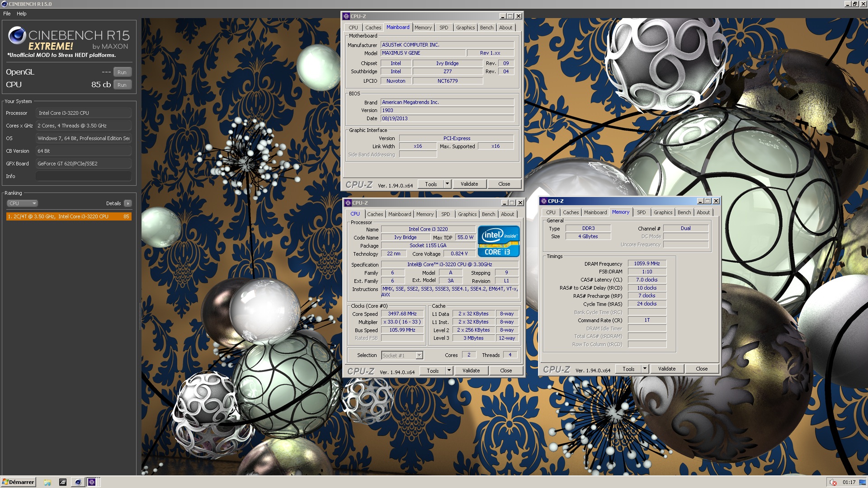The width and height of the screenshot is (868, 488).
Task: Click Validate in Memory CPU-Z window
Action: coord(667,369)
